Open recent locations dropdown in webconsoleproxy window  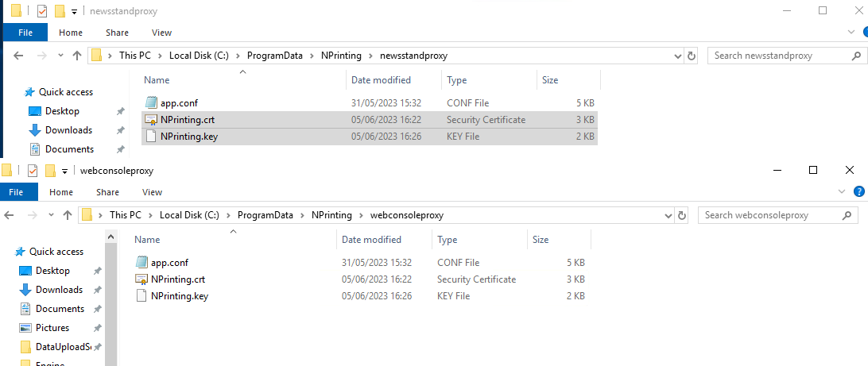[x=52, y=216]
